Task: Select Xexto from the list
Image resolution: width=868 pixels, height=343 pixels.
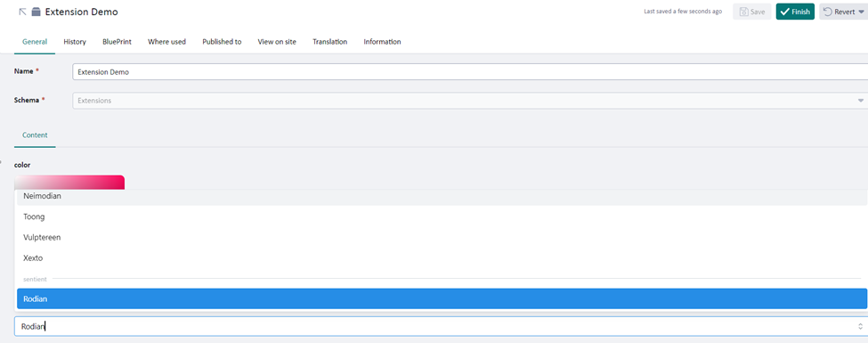Action: coord(442,258)
